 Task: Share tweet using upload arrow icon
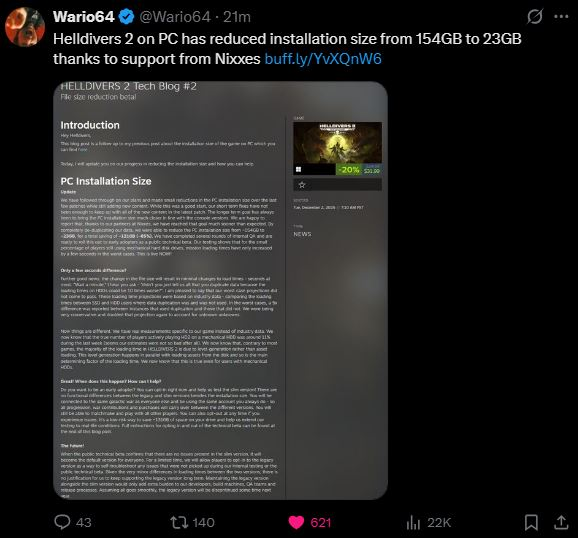click(561, 522)
